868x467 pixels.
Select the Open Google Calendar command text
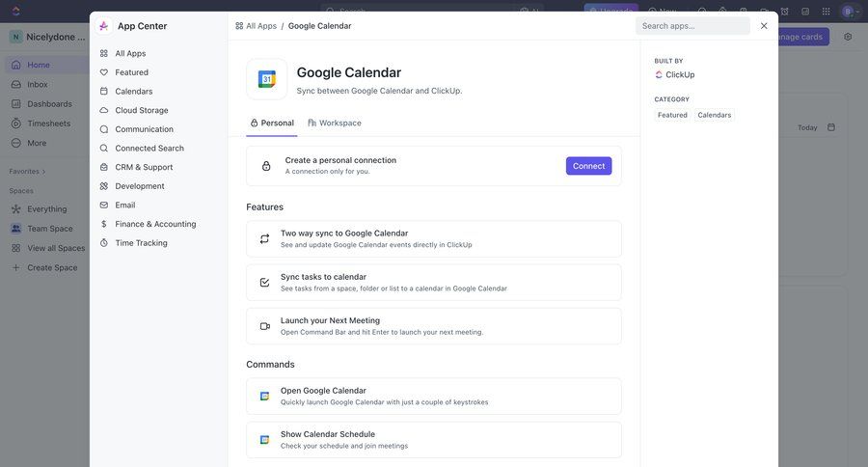(x=323, y=391)
